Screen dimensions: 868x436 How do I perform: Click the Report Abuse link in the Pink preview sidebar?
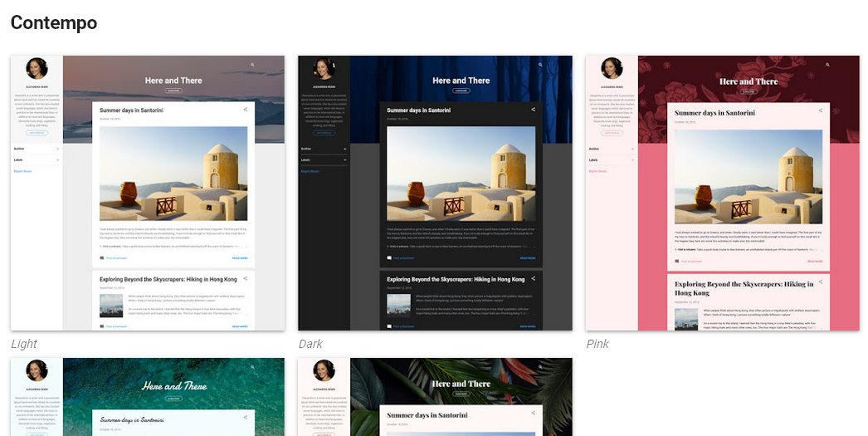597,171
